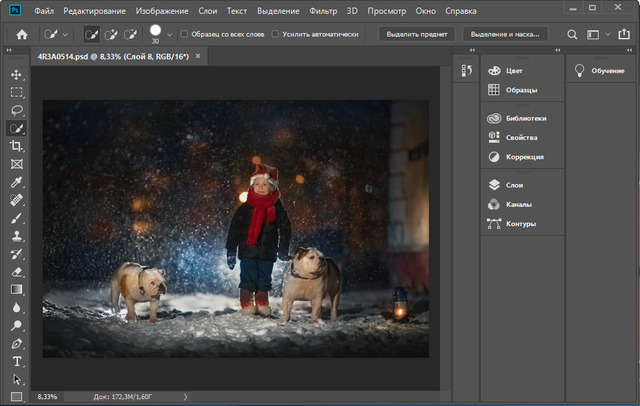Enable 'Образец со всех слоев' checkbox

(184, 34)
